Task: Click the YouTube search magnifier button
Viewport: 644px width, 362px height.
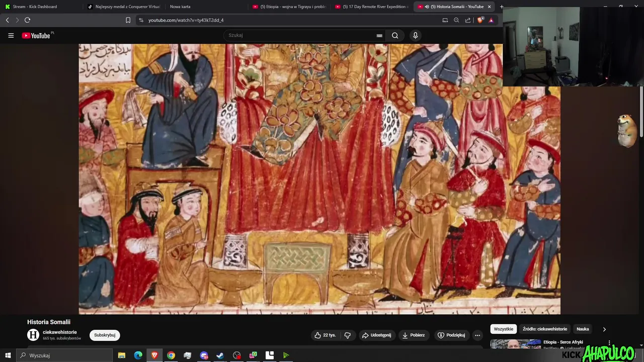Action: 395,35
